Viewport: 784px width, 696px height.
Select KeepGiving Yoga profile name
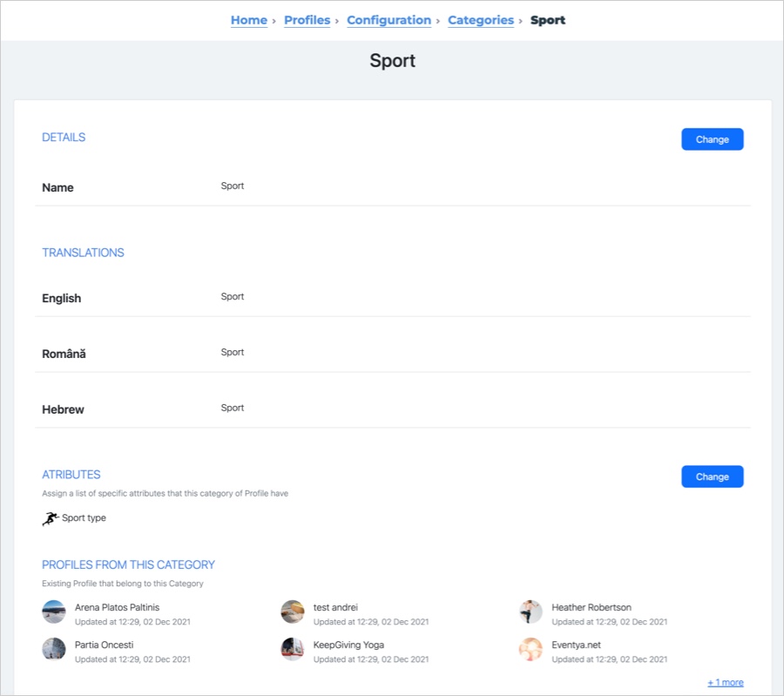pyautogui.click(x=348, y=645)
